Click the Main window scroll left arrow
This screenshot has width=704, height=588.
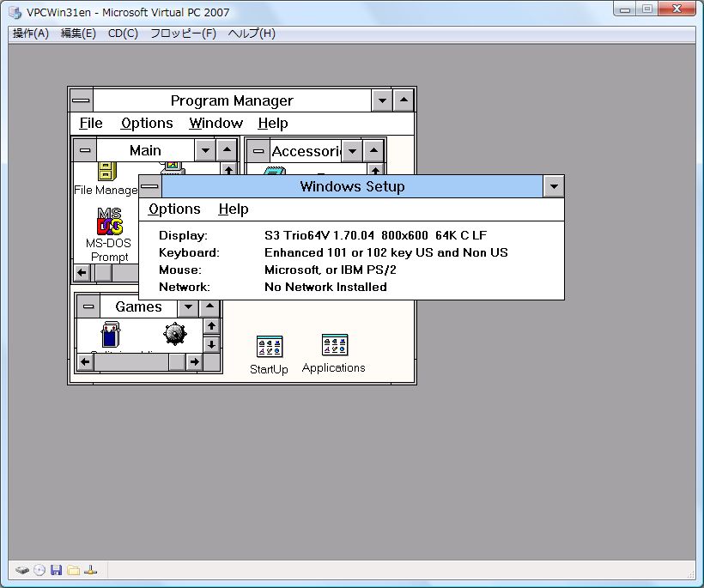tap(82, 273)
